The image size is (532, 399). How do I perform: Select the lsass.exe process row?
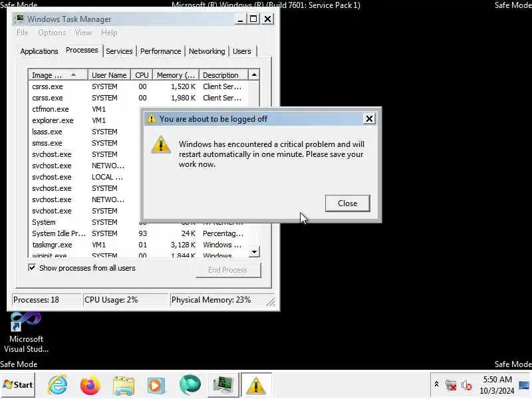click(85, 132)
